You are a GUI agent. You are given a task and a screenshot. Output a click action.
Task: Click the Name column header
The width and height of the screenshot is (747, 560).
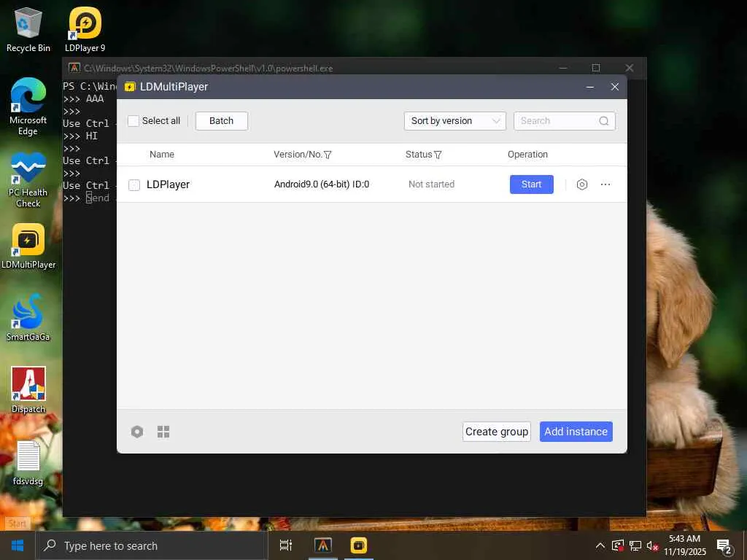pyautogui.click(x=162, y=155)
